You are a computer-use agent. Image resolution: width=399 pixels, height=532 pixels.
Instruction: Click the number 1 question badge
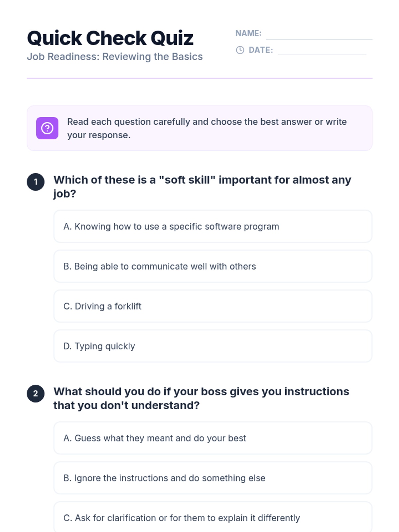pyautogui.click(x=36, y=182)
